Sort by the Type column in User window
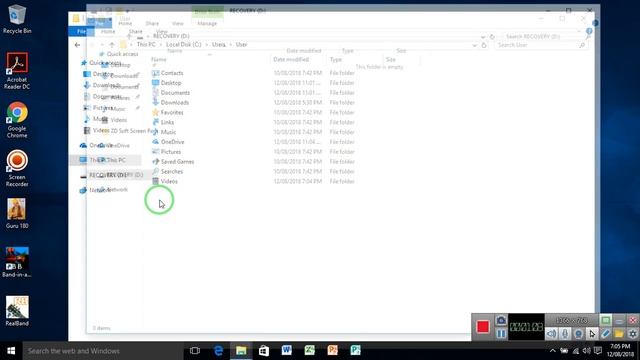Screen dimensions: 640x360 pyautogui.click(x=336, y=60)
